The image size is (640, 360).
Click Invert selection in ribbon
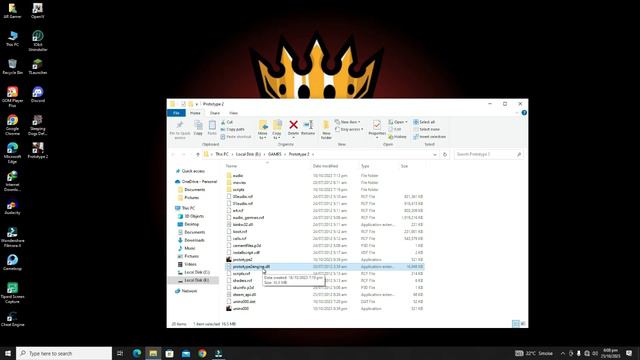coord(429,137)
